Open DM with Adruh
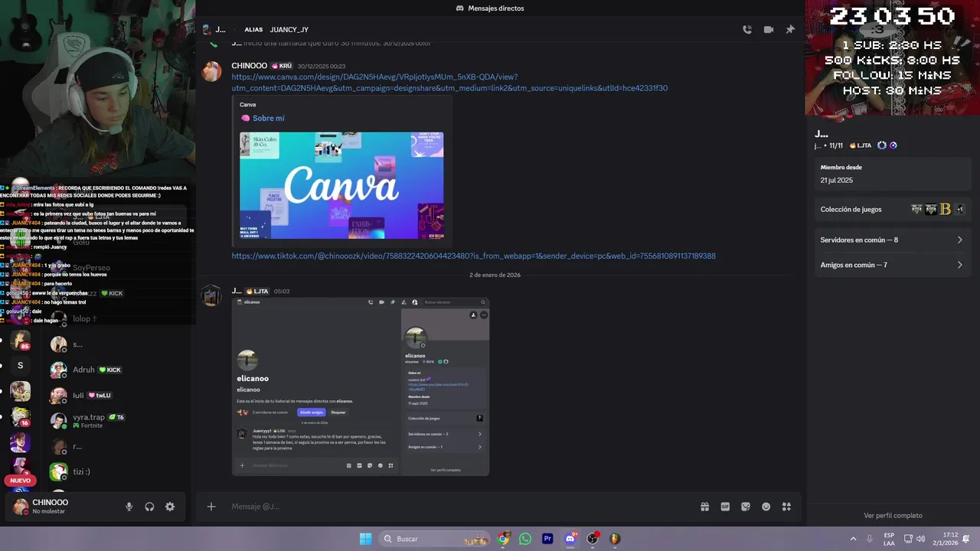 [x=115, y=370]
